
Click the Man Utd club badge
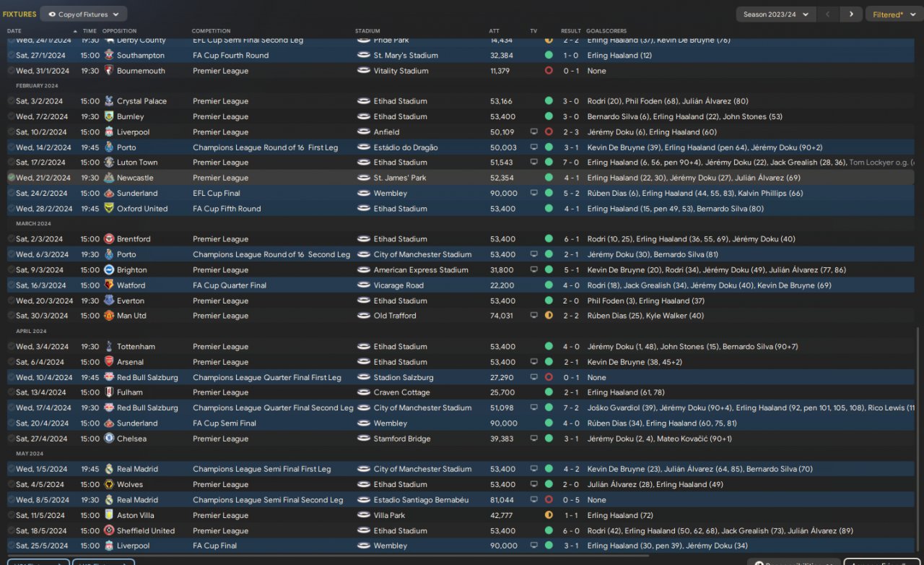coord(109,316)
